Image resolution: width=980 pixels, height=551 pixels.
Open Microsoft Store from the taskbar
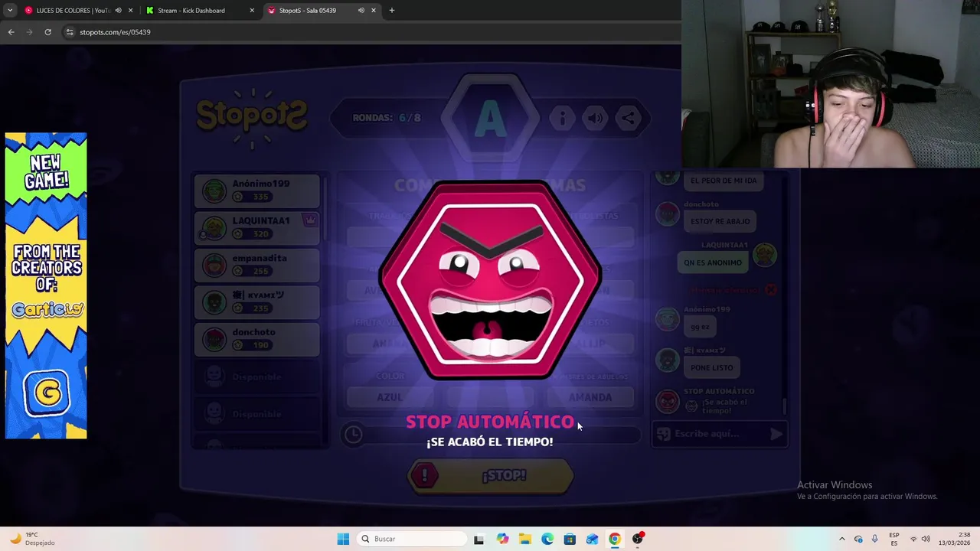pos(570,539)
